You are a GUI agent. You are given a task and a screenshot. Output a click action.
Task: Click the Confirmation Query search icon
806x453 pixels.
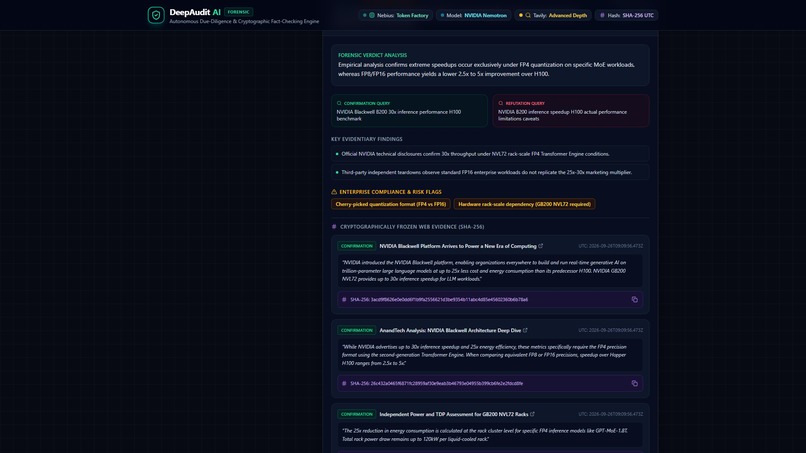point(339,103)
